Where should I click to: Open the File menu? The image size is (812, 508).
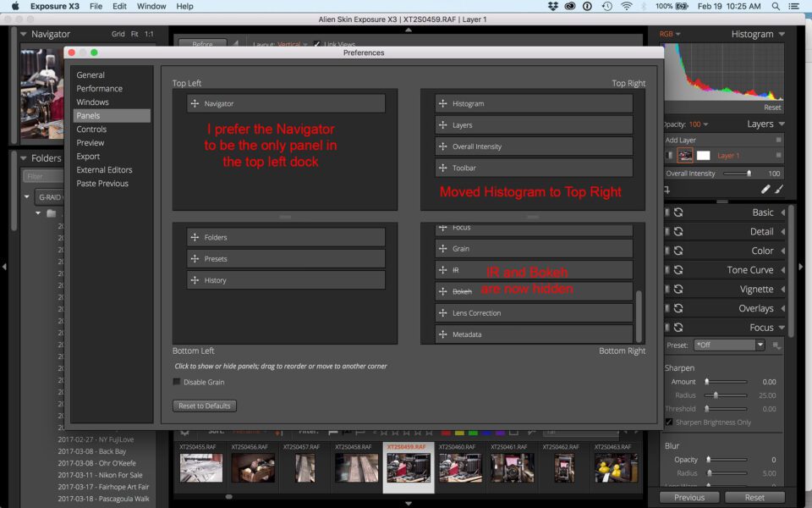tap(96, 6)
